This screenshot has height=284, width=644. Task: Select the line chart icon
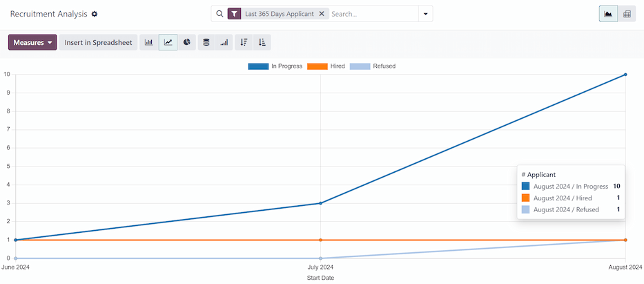coord(168,42)
